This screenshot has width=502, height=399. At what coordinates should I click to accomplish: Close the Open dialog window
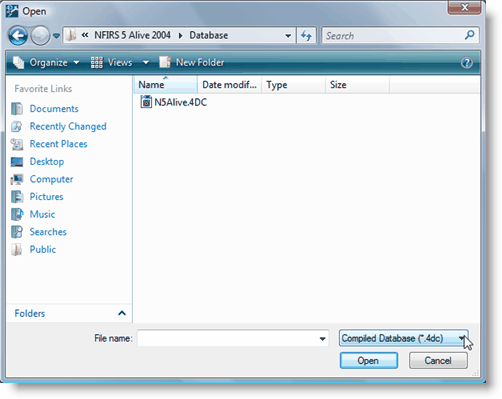point(464,7)
